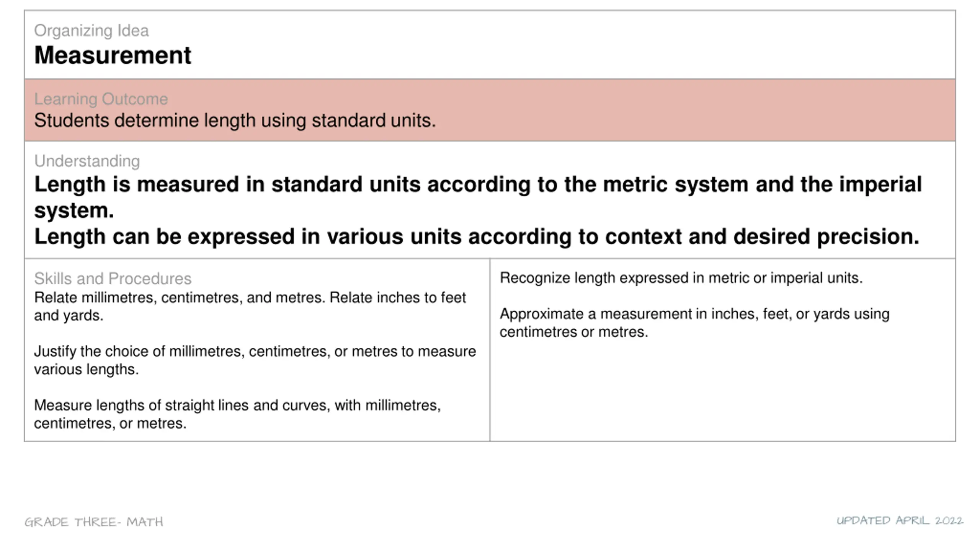Select the sentence about metric and imperial system
Viewport: 980px width, 551px height.
478,197
